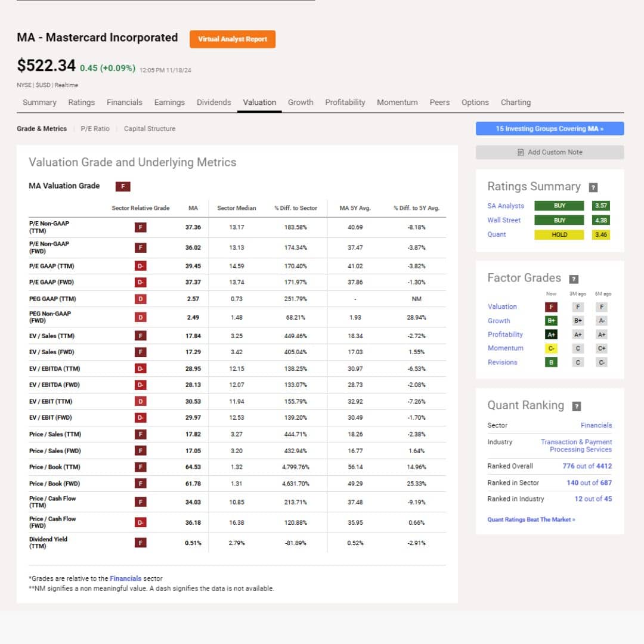Click the green B Revisions factor grade badge
This screenshot has width=644, height=644.
pos(551,363)
